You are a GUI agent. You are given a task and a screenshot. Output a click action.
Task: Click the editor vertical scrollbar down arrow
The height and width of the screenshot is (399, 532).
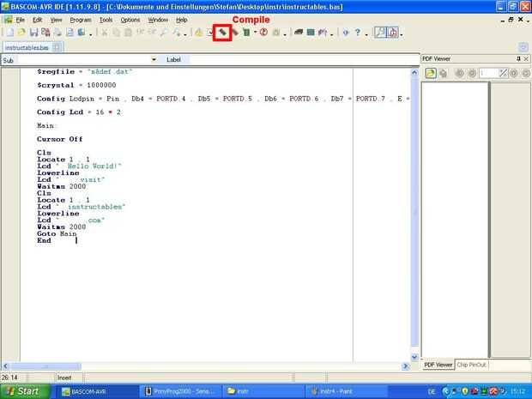coord(414,357)
